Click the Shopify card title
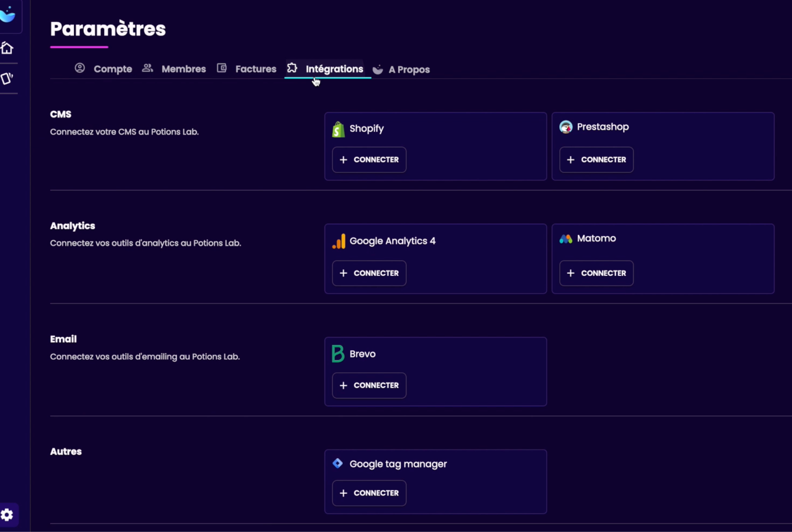The height and width of the screenshot is (532, 792). [367, 129]
